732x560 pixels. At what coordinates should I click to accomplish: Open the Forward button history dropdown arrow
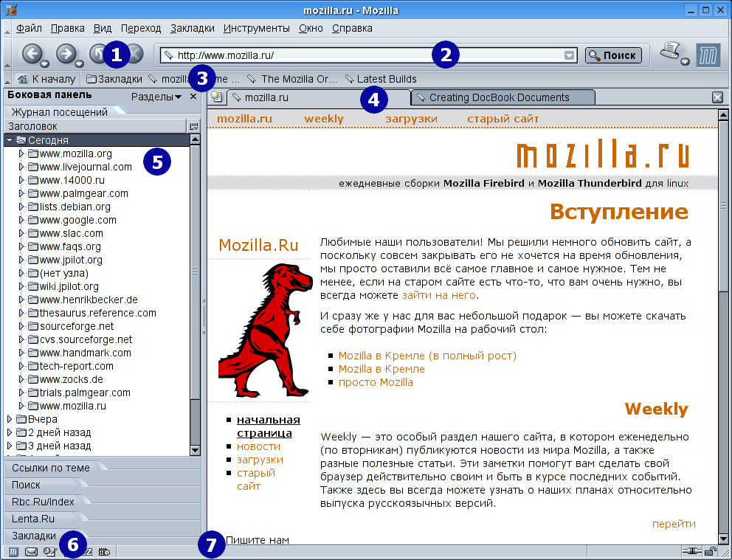click(x=79, y=64)
